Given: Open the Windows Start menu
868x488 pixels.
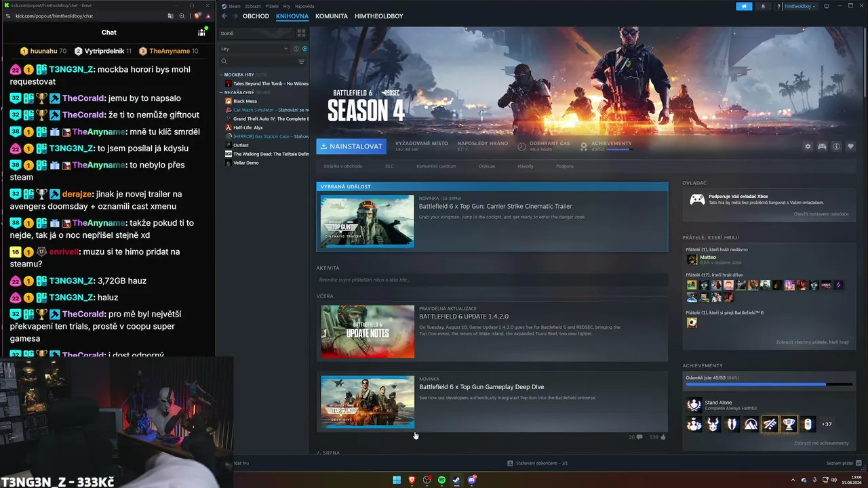Looking at the screenshot, I should 397,480.
